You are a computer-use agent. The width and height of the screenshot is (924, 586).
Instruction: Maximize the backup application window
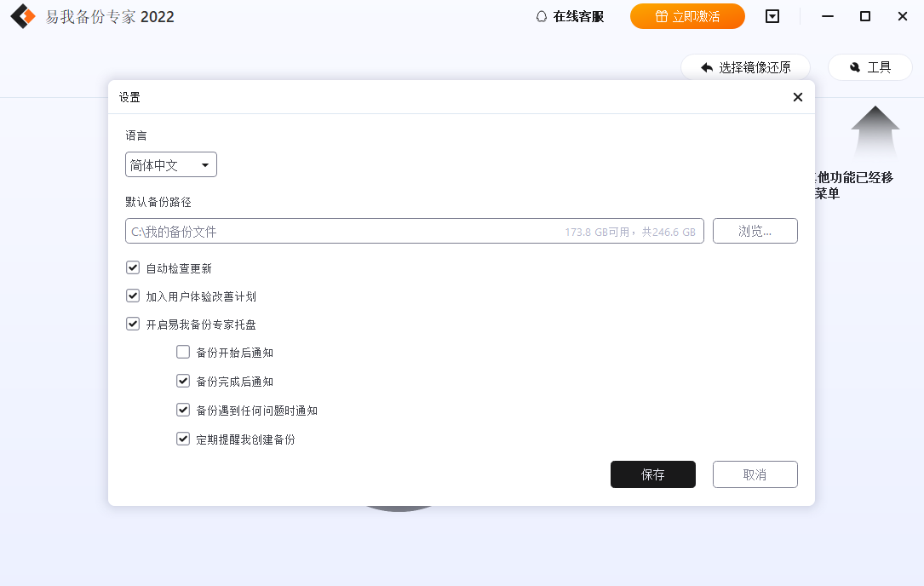[864, 16]
